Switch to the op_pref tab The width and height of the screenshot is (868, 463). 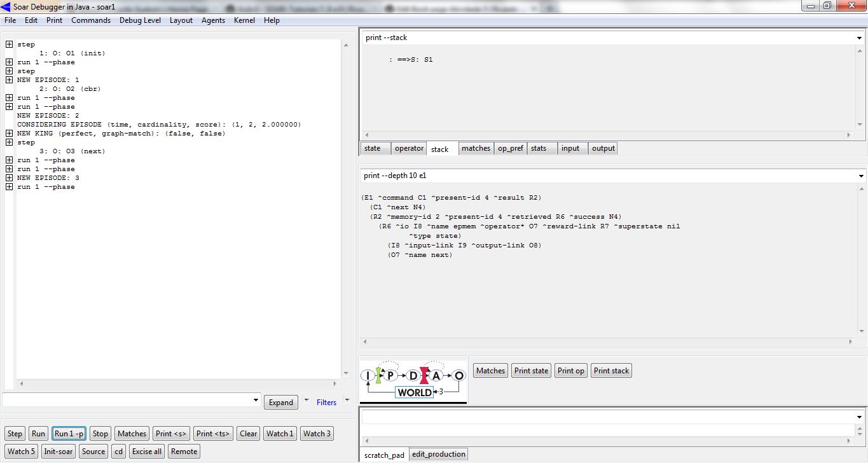coord(510,148)
